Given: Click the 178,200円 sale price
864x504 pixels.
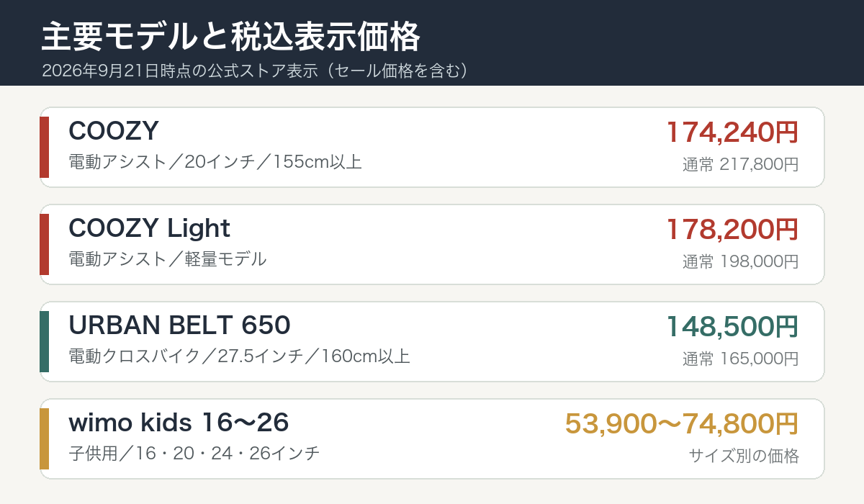Looking at the screenshot, I should click(x=732, y=230).
